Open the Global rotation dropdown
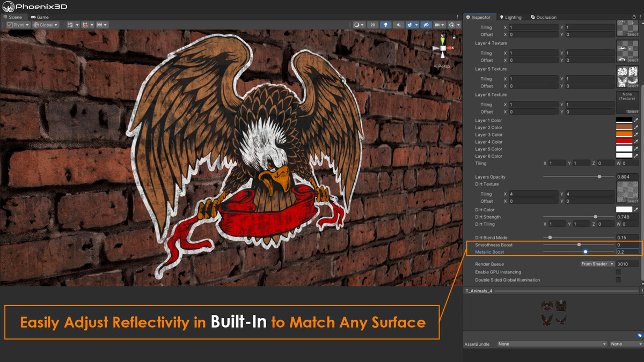644x362 pixels. pyautogui.click(x=46, y=25)
